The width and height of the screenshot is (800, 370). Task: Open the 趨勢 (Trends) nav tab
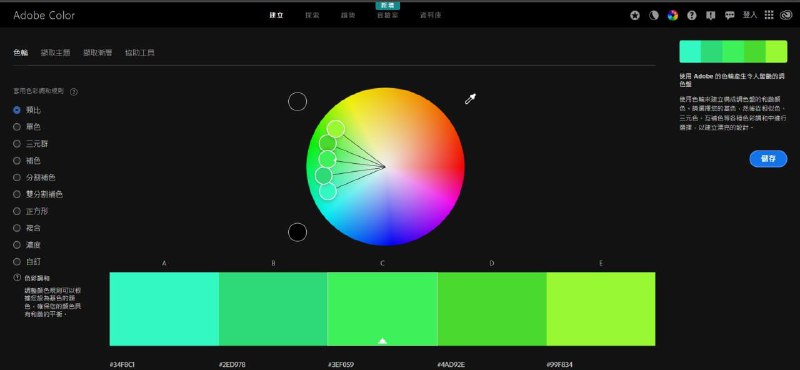[x=348, y=15]
